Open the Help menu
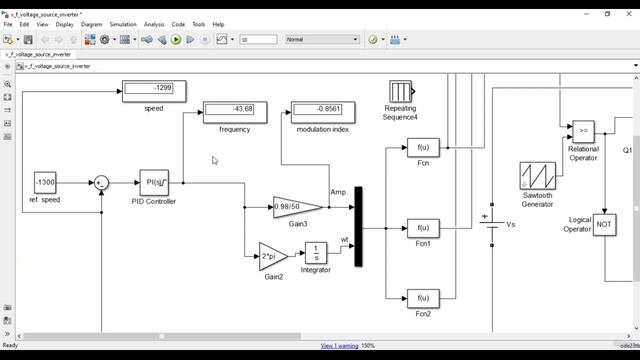 (218, 24)
